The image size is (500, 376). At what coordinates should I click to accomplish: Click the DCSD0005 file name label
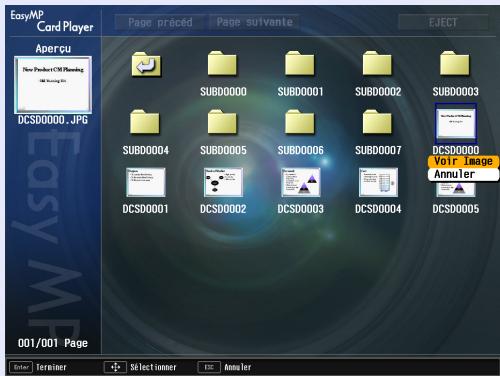coord(456,209)
